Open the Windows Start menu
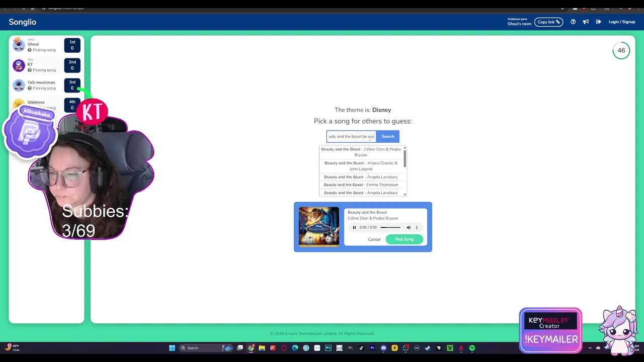 click(x=172, y=348)
